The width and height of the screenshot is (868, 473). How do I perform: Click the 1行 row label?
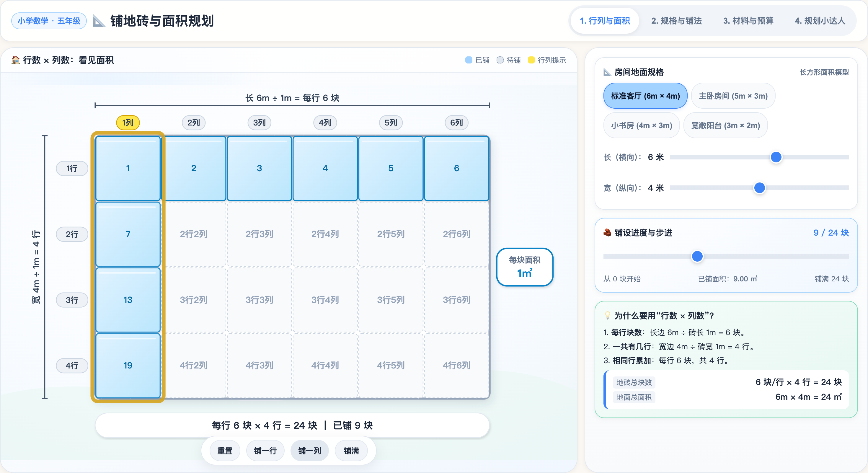tap(72, 169)
